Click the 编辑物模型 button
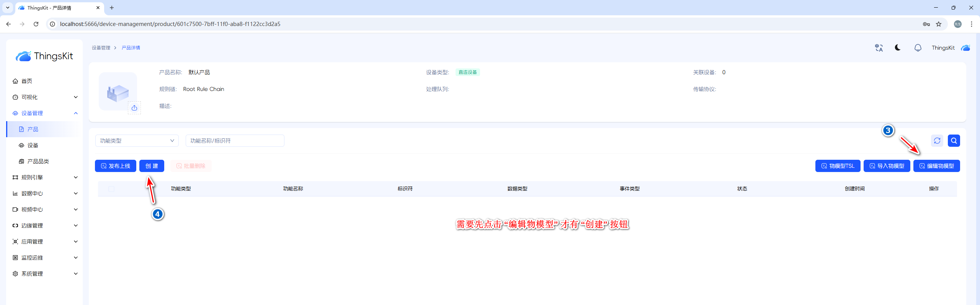This screenshot has width=980, height=305. click(x=936, y=166)
